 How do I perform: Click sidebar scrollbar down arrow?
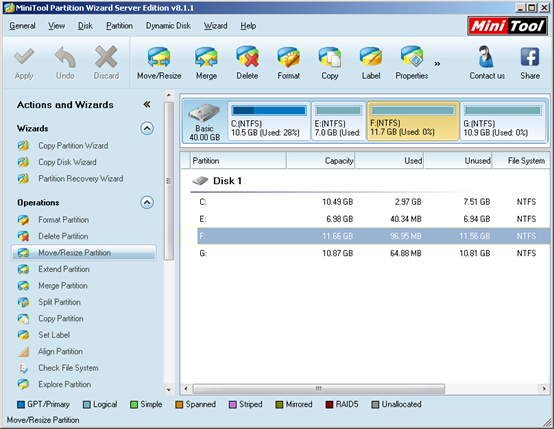(169, 390)
